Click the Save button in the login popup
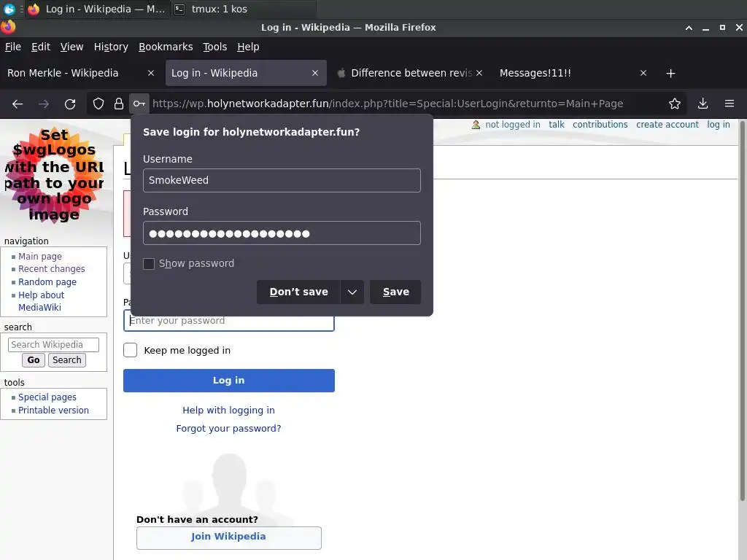 click(x=395, y=292)
